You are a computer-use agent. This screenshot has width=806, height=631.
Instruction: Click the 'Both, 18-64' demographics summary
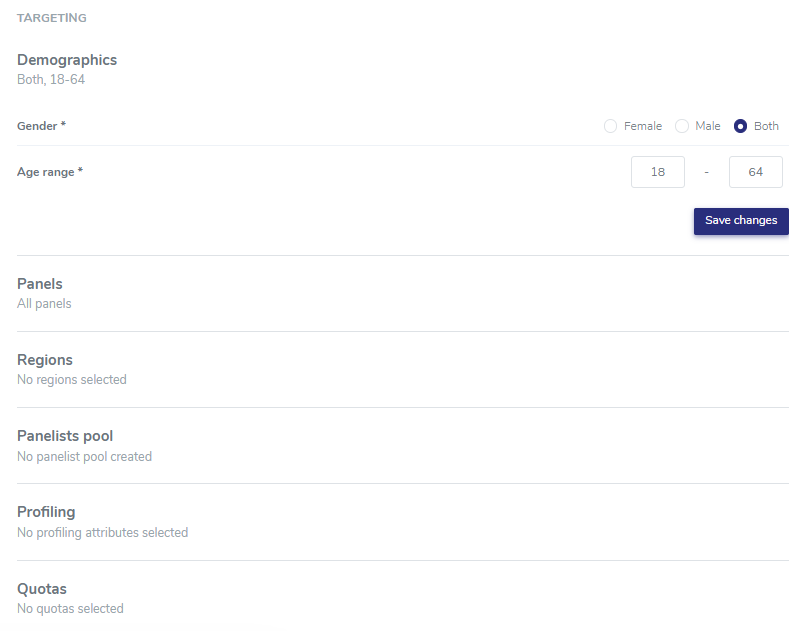[51, 79]
